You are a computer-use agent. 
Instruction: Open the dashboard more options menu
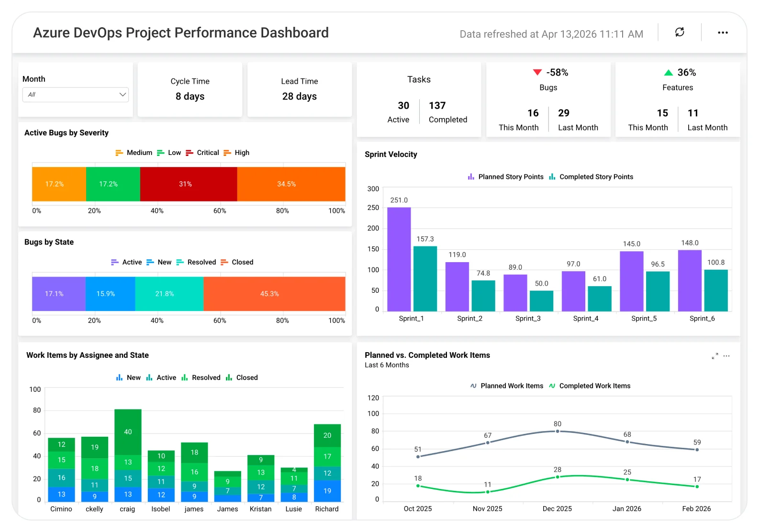[723, 33]
